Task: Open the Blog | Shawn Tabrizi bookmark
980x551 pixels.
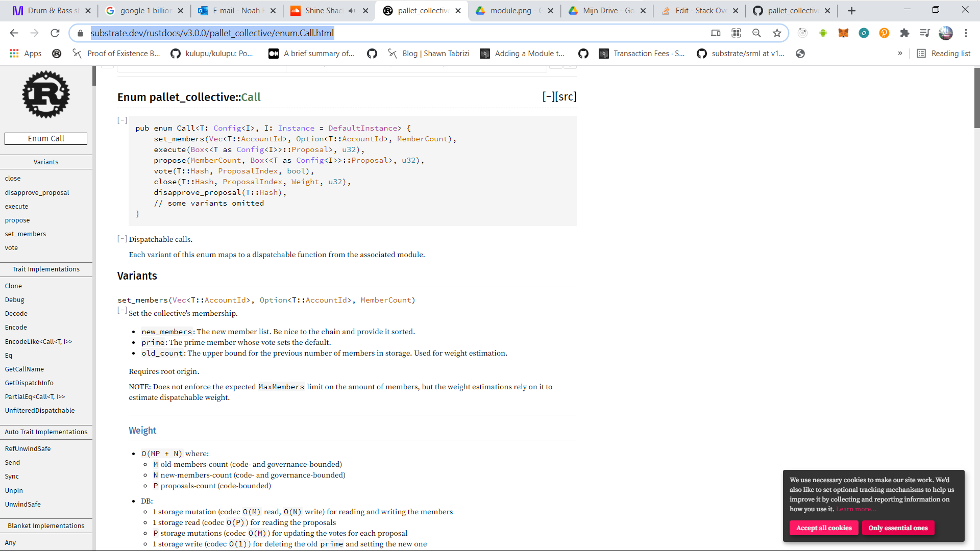Action: pos(429,54)
